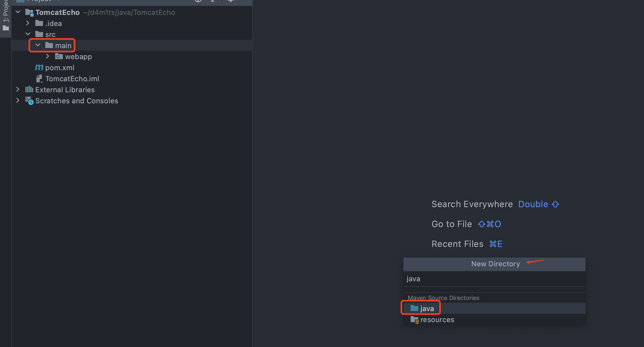The width and height of the screenshot is (644, 347).
Task: Click the Scratches and Consoles icon
Action: [29, 101]
